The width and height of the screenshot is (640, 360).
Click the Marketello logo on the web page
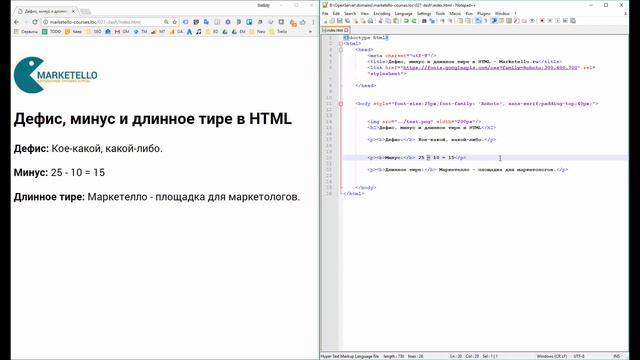(x=56, y=75)
